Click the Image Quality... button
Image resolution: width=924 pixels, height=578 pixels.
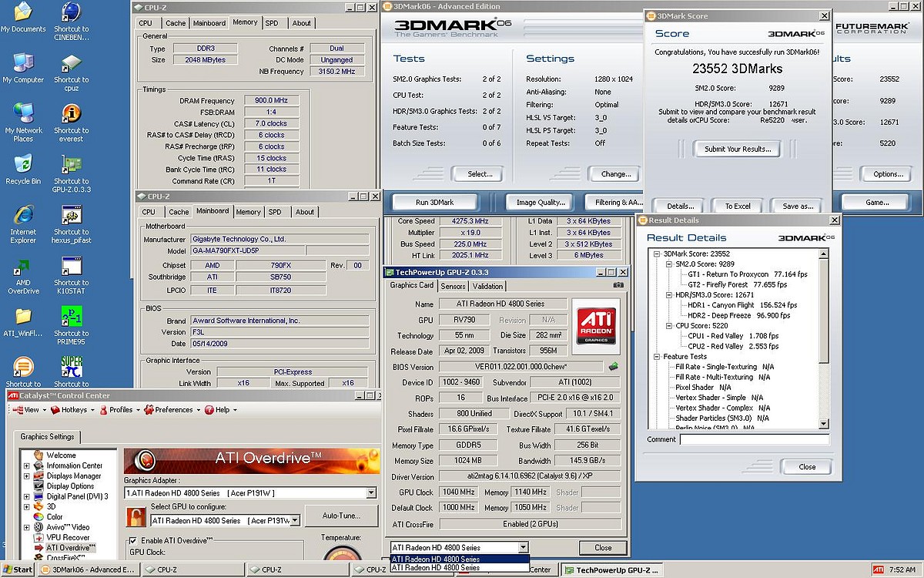point(541,203)
